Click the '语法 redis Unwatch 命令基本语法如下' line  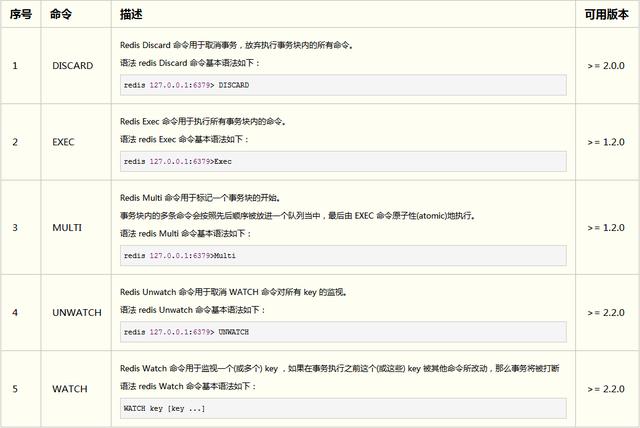(x=192, y=310)
